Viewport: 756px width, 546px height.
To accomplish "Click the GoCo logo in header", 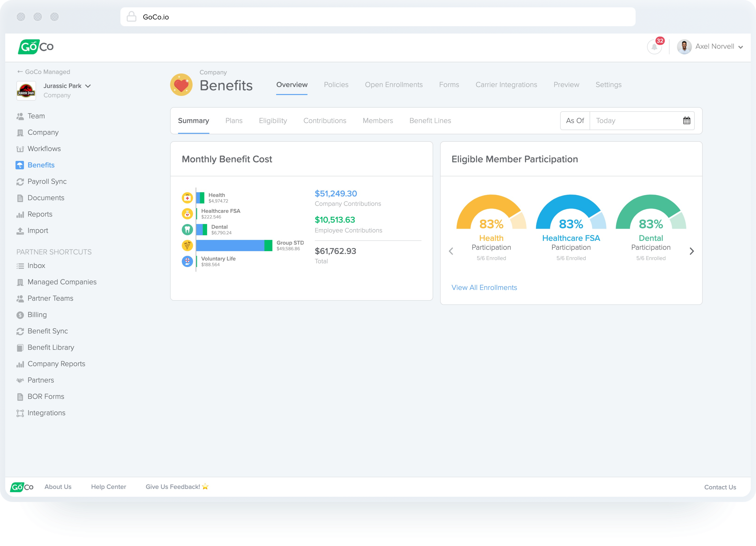I will click(x=36, y=47).
